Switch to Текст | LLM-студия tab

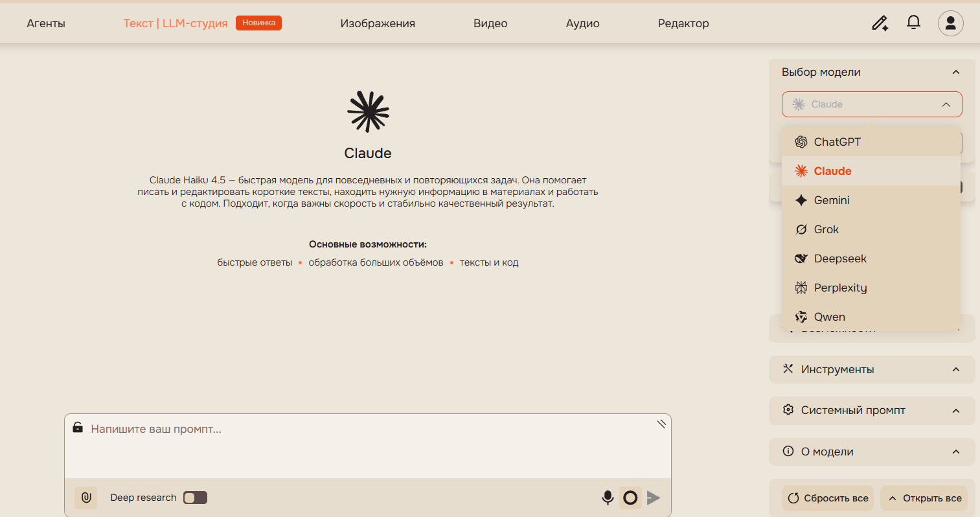[176, 23]
